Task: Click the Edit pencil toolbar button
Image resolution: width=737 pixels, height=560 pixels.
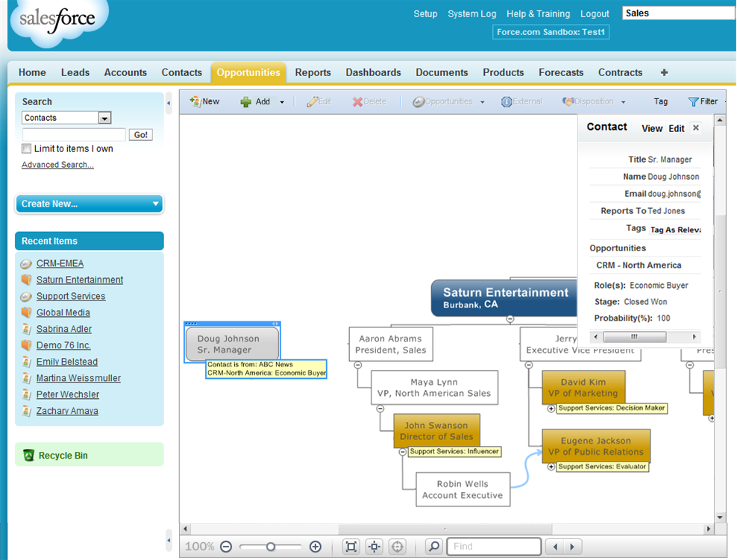Action: 319,101
